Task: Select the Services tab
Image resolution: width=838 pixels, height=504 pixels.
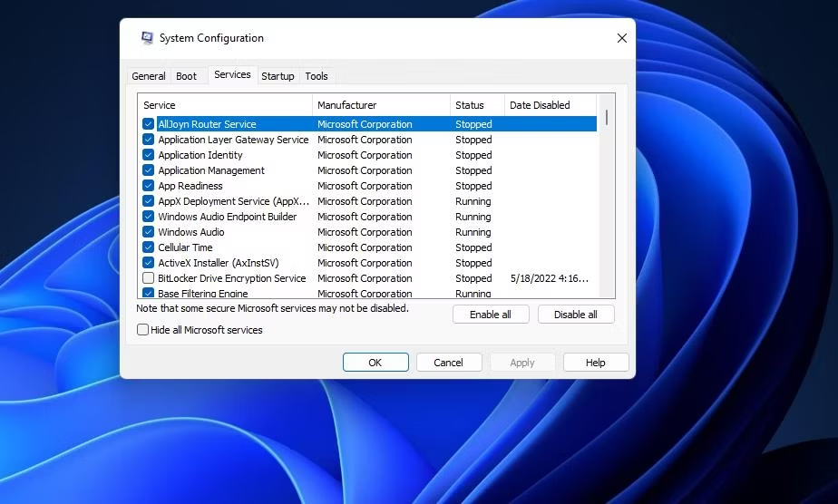Action: [x=232, y=74]
